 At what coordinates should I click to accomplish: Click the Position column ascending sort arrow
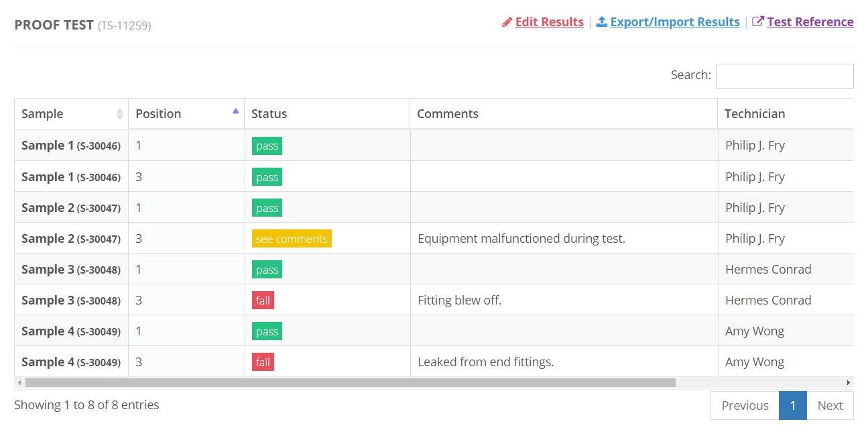coord(235,111)
